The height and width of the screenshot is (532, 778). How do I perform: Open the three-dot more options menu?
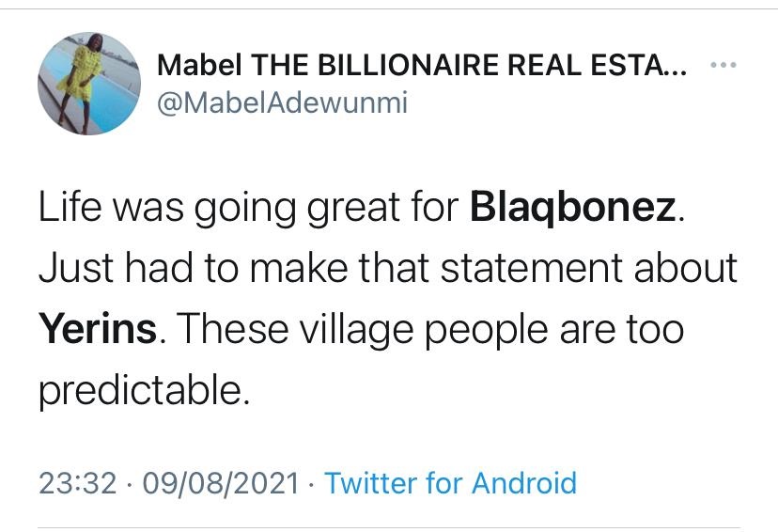pos(724,67)
